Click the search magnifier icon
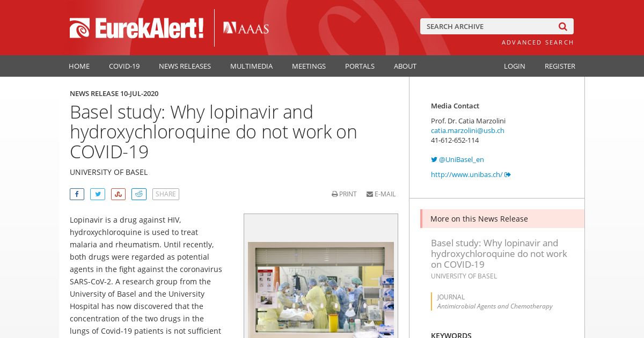The height and width of the screenshot is (338, 644). [x=562, y=26]
